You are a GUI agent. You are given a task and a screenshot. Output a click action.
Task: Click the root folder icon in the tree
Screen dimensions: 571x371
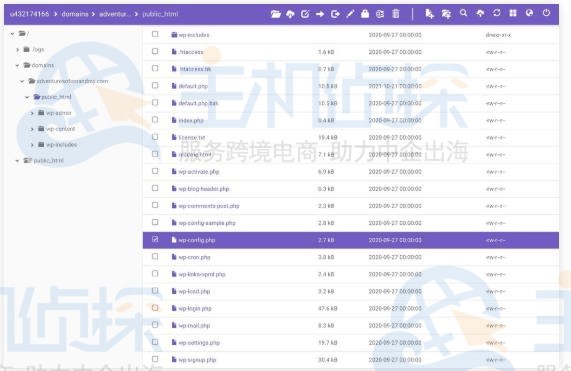[22, 33]
